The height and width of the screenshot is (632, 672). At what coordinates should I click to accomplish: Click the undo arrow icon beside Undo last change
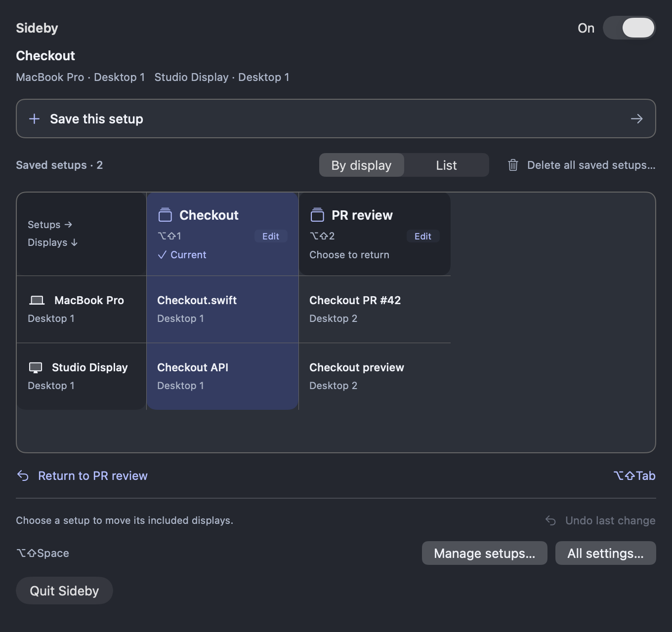pos(550,520)
